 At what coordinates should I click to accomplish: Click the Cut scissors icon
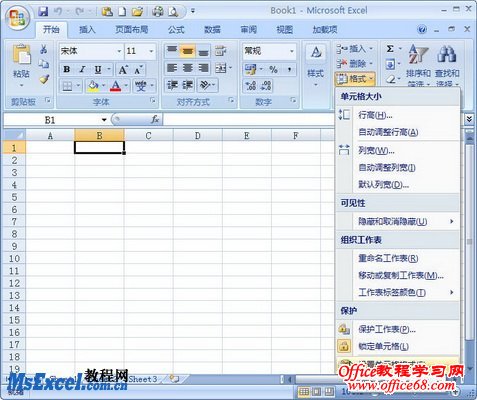[44, 49]
